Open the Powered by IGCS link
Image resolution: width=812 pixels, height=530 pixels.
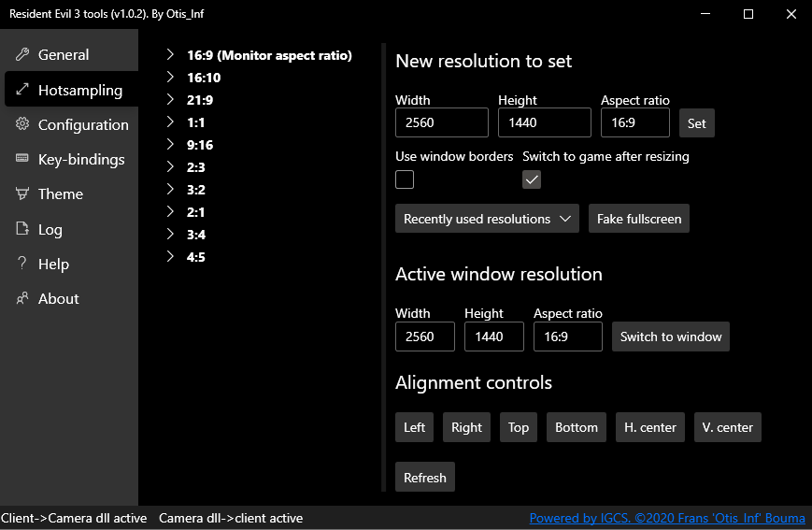pos(667,518)
